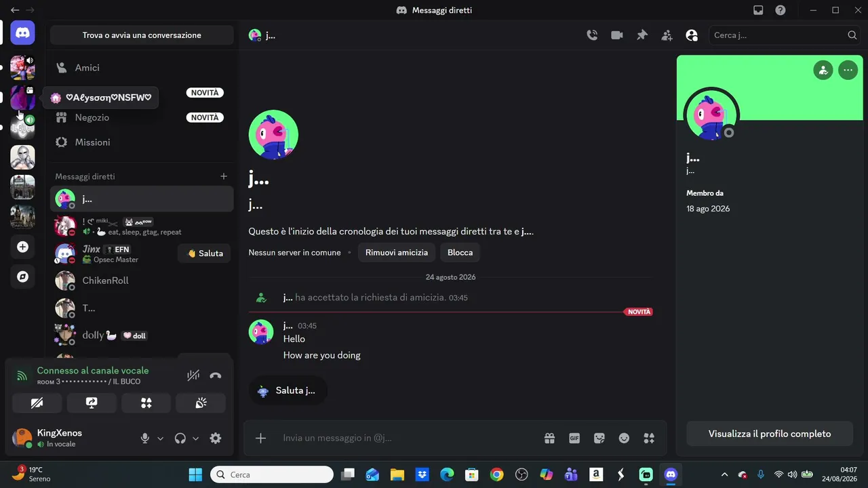The image size is (868, 488).
Task: Open the dolly conversation
Action: tap(142, 335)
